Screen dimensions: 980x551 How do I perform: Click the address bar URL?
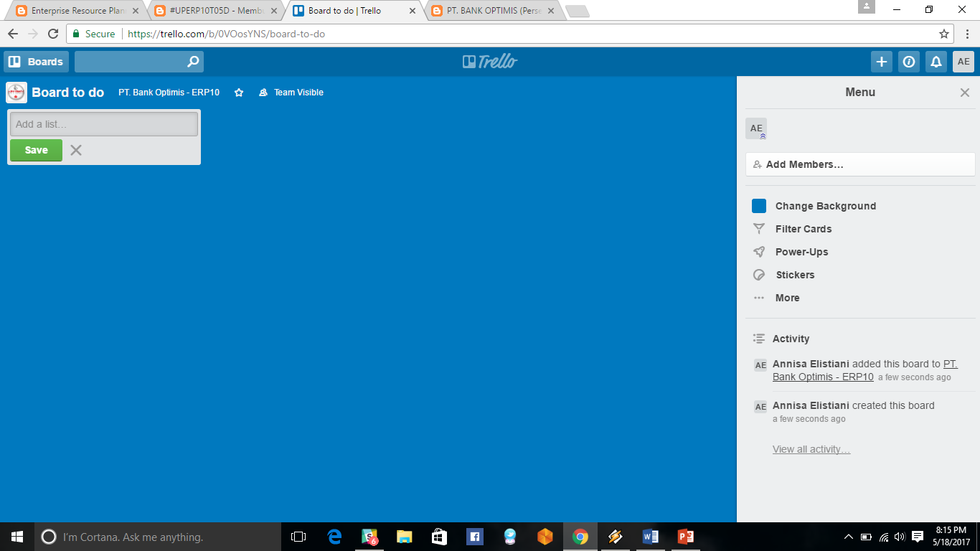coord(226,34)
